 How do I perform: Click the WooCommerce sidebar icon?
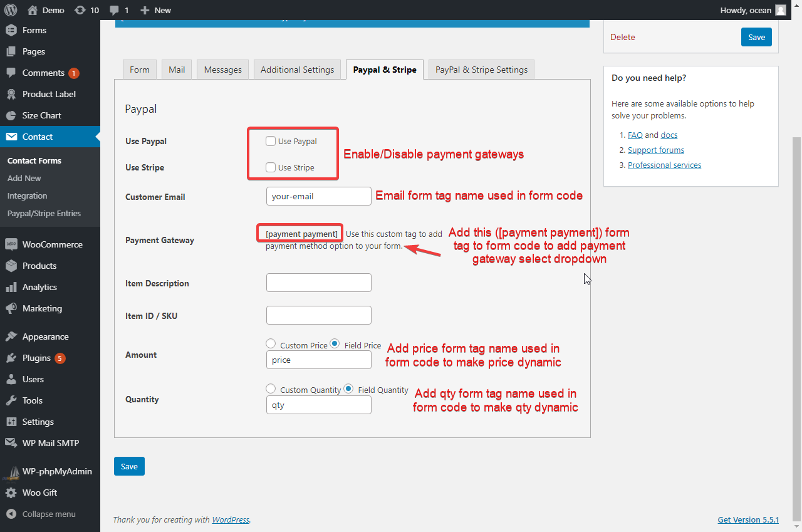pyautogui.click(x=11, y=244)
